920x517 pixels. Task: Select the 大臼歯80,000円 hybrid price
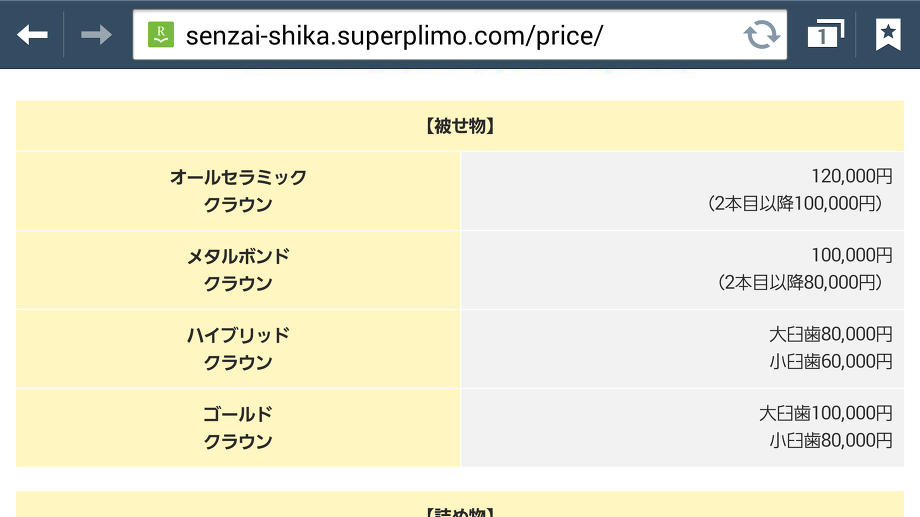831,334
